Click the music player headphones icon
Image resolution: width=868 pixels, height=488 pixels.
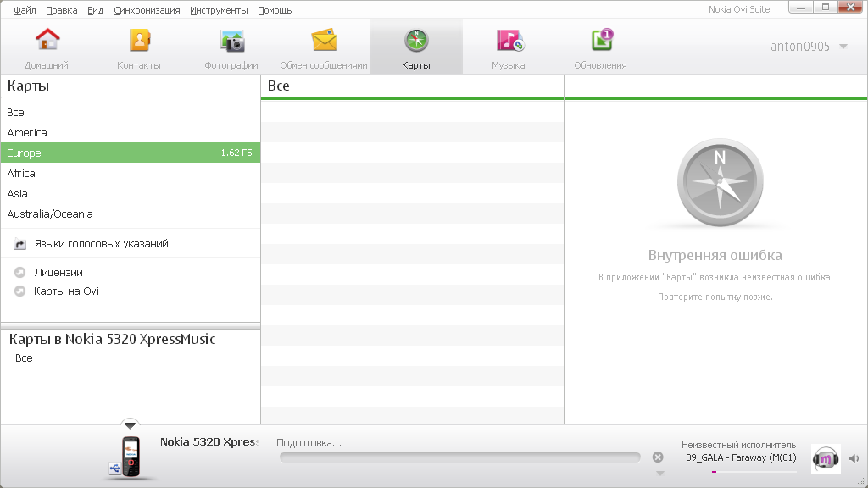click(x=826, y=458)
